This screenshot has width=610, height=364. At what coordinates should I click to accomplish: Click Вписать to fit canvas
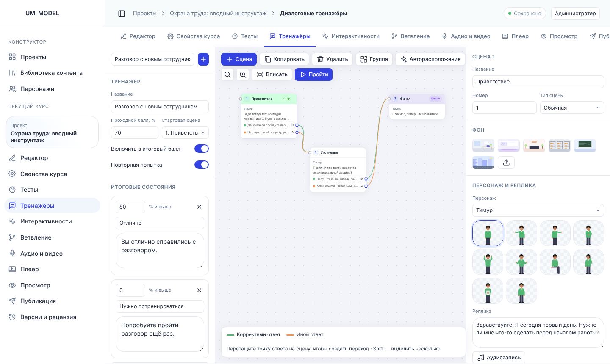[272, 74]
